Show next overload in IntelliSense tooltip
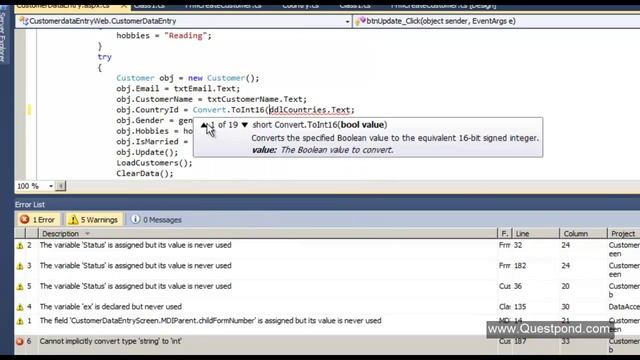Screen dimensions: 640x360 (x=244, y=125)
